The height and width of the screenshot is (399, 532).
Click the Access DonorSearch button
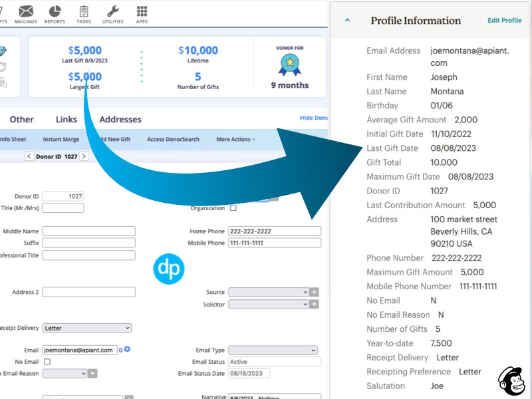click(173, 140)
